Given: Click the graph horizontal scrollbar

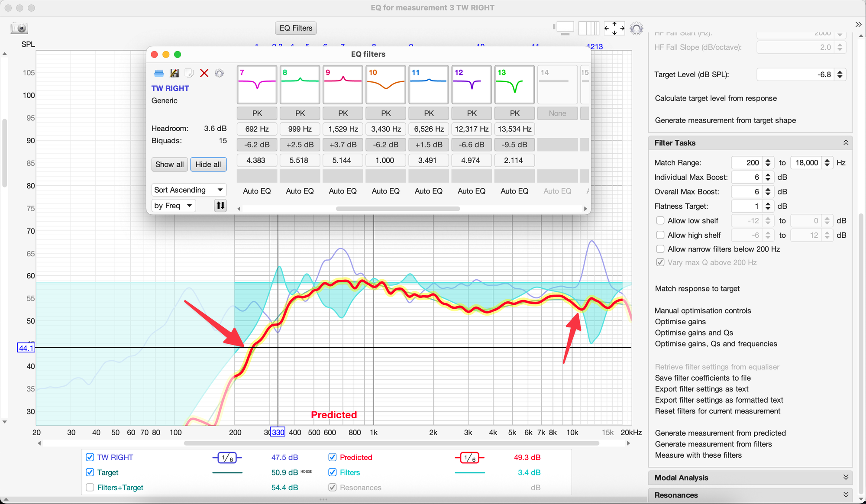Looking at the screenshot, I should pyautogui.click(x=391, y=443).
